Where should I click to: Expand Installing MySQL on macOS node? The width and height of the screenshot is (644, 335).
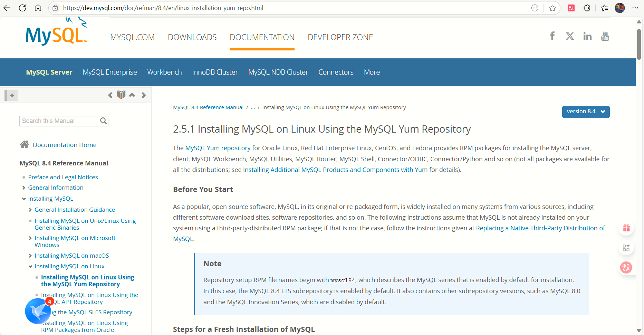(30, 256)
